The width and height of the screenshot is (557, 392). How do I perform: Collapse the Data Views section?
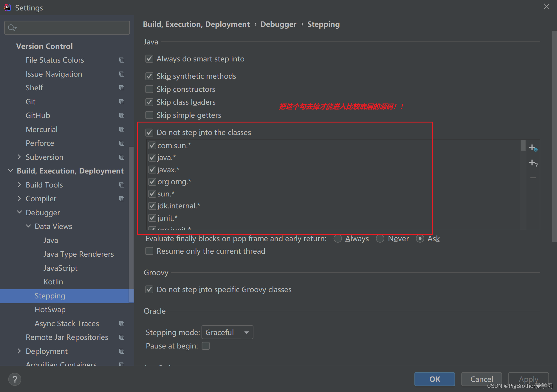coord(28,226)
